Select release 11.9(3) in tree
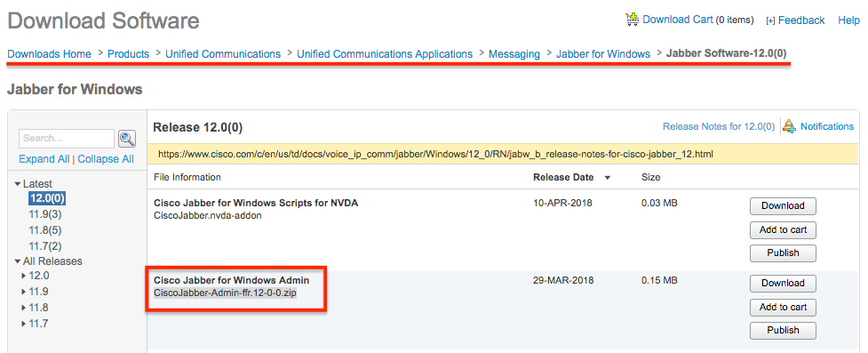Viewport: 868px width, 353px height. click(44, 214)
